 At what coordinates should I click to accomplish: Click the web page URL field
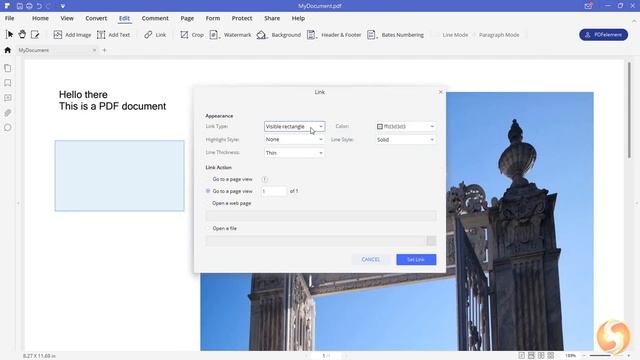pos(321,216)
